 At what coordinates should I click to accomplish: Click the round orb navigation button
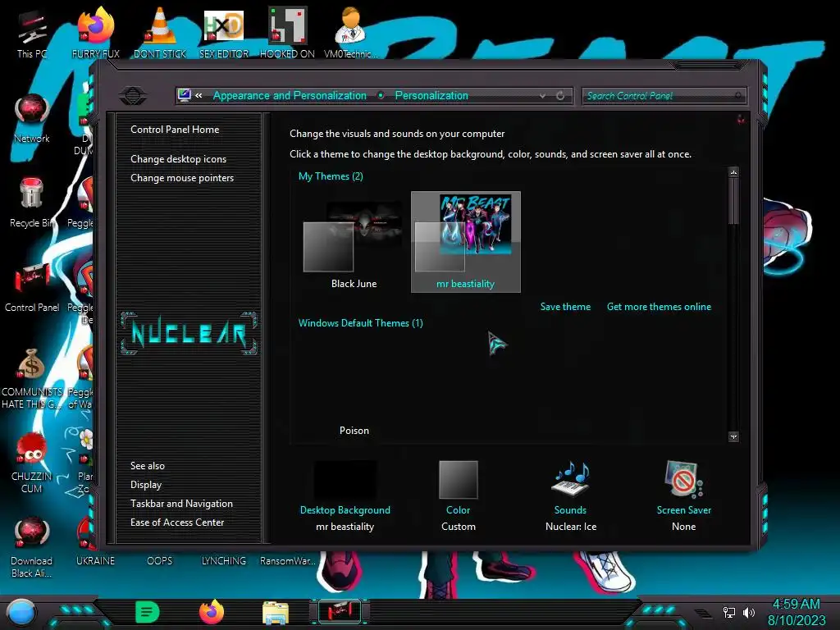(133, 96)
